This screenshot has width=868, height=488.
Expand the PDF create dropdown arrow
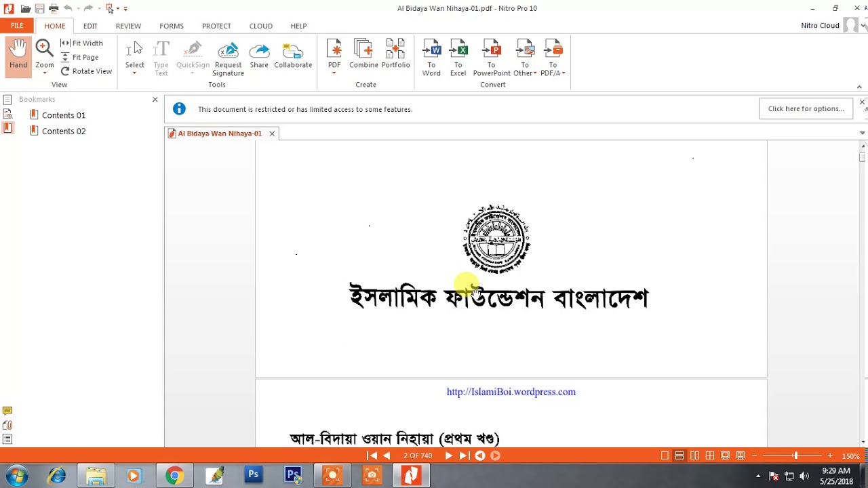[334, 73]
